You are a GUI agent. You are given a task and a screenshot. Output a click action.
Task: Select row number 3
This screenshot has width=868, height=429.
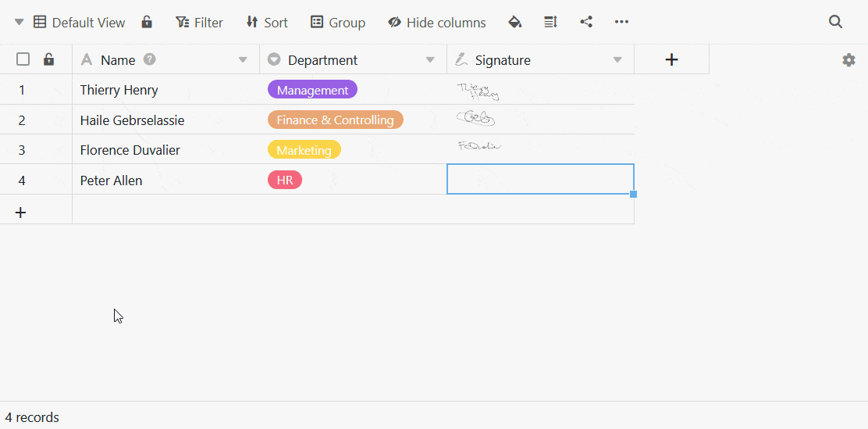22,150
